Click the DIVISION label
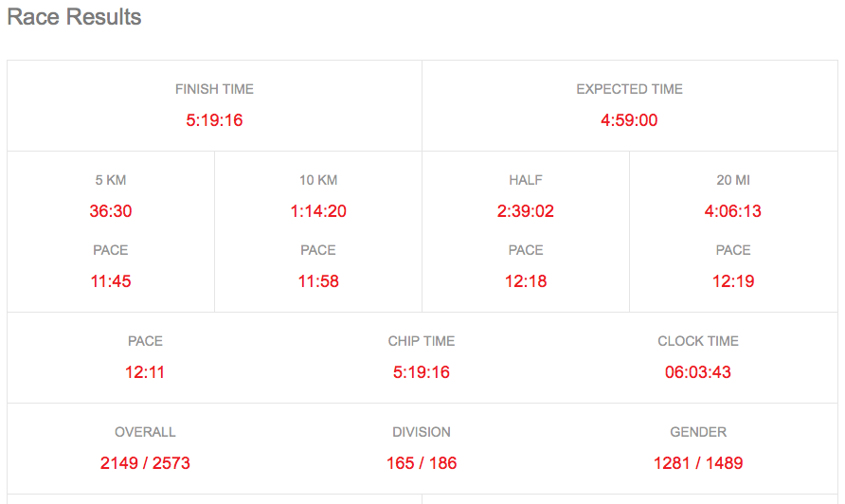Screen dimensions: 845x504 pyautogui.click(x=422, y=432)
